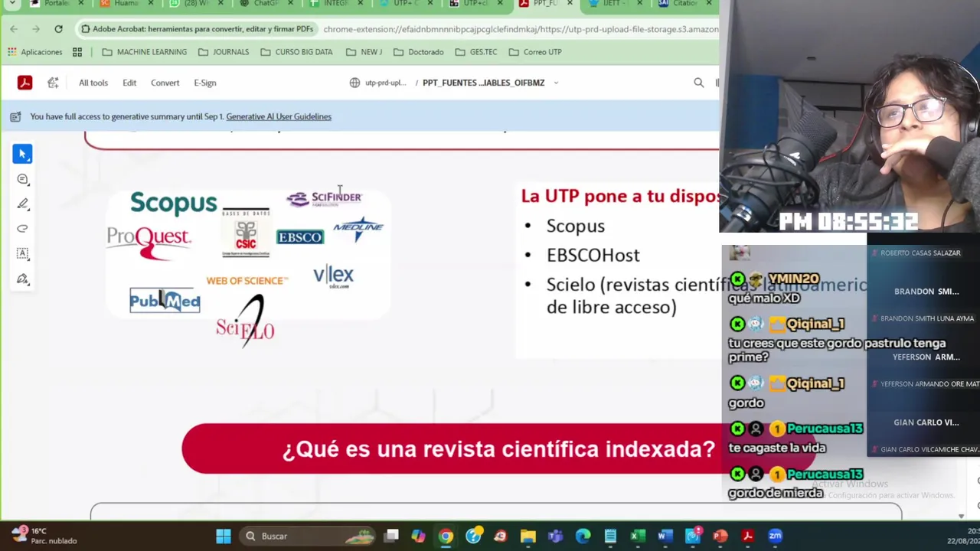Open the CURSO BIG DATA bookmarks folder

click(x=296, y=52)
